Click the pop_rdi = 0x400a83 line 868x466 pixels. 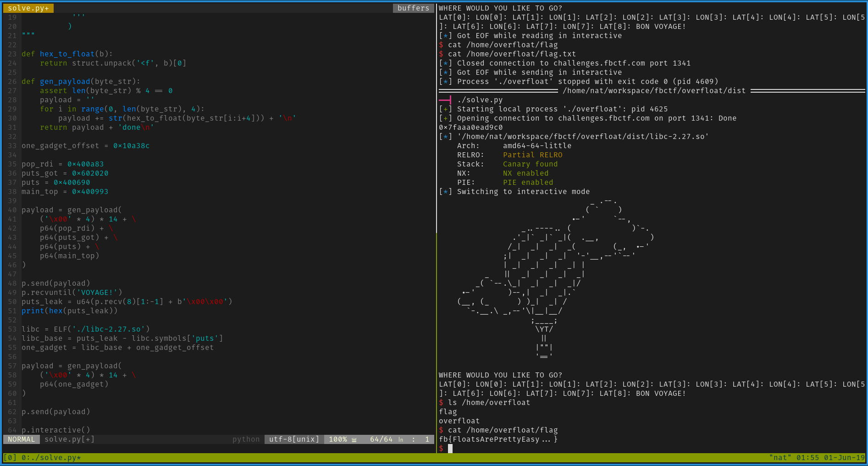62,164
